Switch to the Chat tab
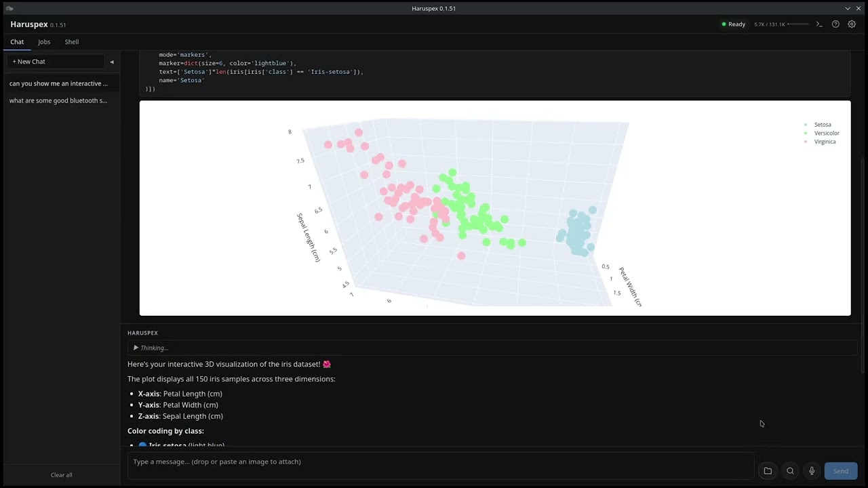The width and height of the screenshot is (868, 488). point(17,42)
